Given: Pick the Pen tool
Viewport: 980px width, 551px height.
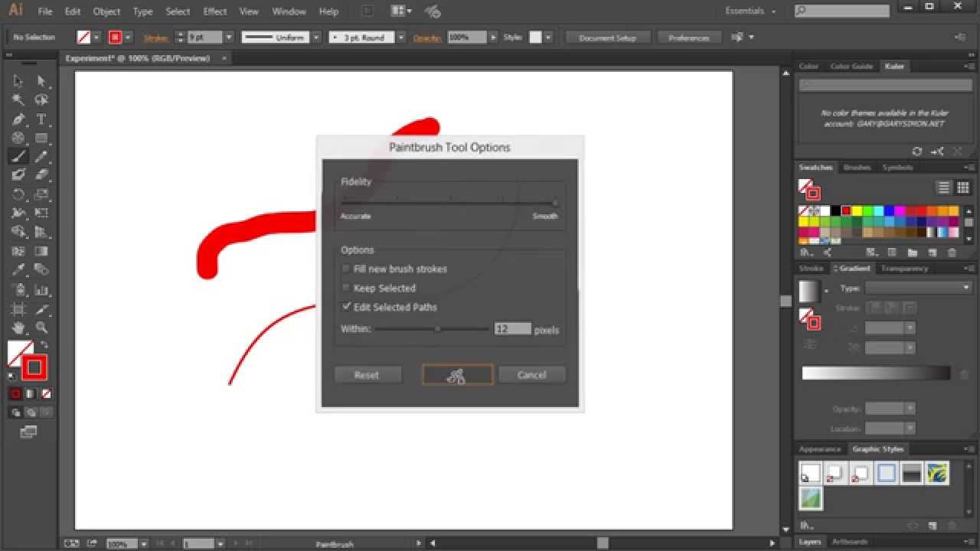Looking at the screenshot, I should pyautogui.click(x=18, y=119).
